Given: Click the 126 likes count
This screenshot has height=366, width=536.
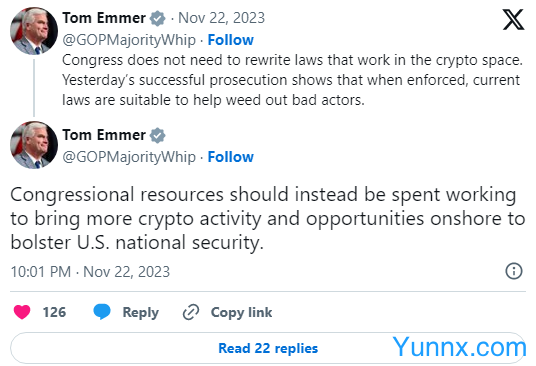Looking at the screenshot, I should click(54, 312).
